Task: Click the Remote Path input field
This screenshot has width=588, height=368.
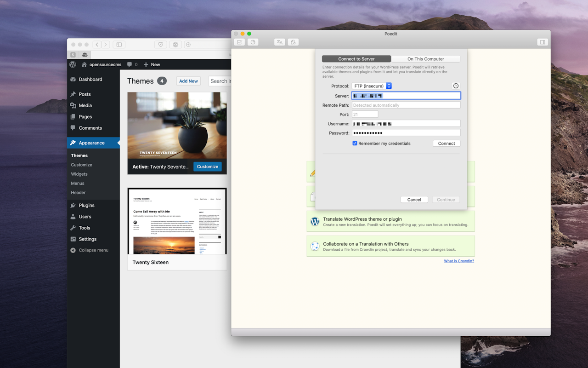Action: 406,105
